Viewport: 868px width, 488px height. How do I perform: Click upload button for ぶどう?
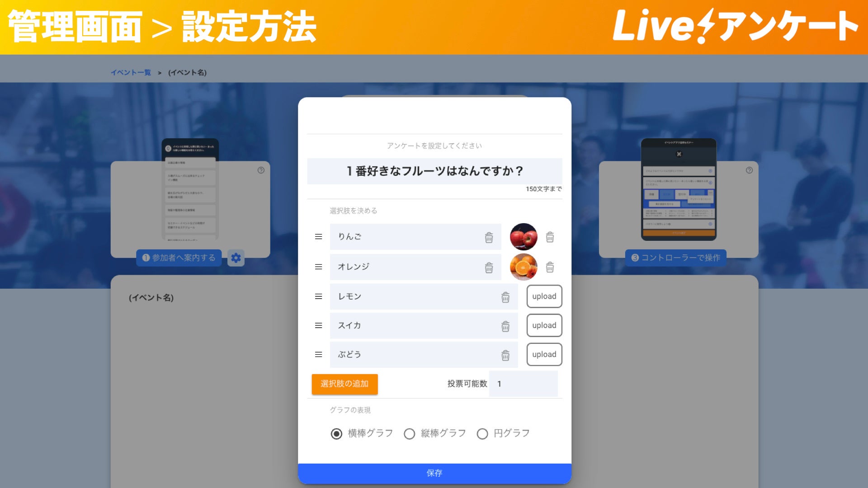coord(542,355)
